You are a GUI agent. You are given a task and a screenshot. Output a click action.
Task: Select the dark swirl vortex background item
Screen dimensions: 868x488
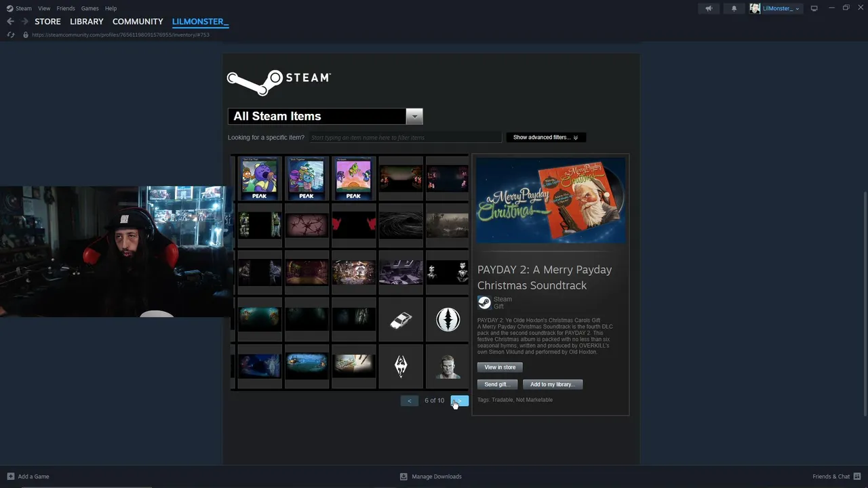(x=401, y=225)
